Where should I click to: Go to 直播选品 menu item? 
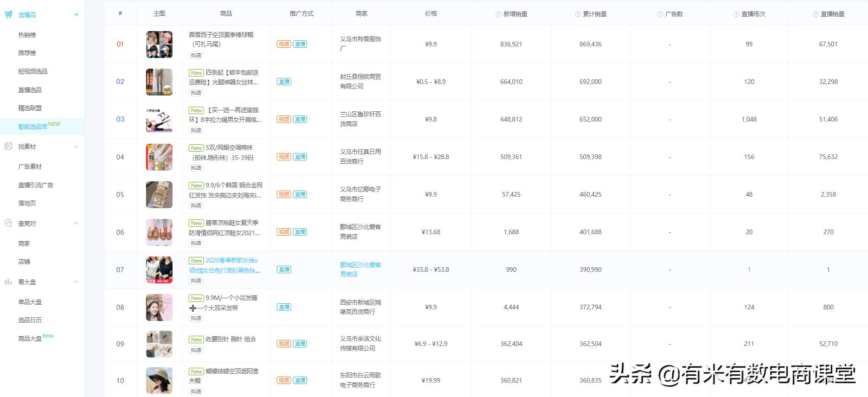tap(30, 90)
